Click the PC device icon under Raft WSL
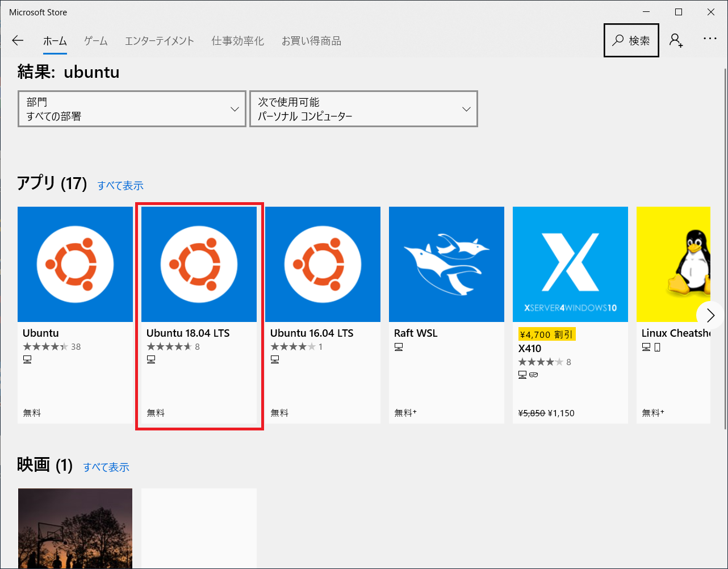728x569 pixels. 399,347
